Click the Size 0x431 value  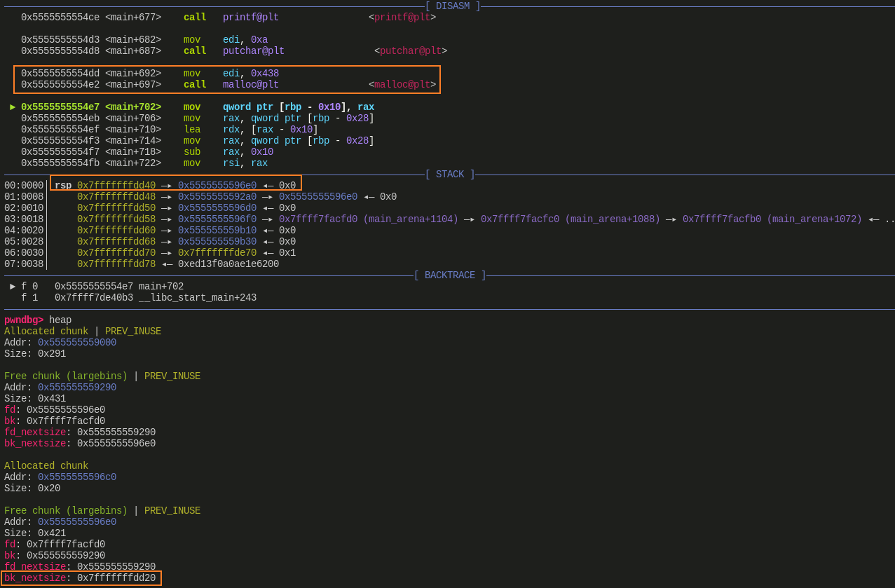click(x=52, y=399)
